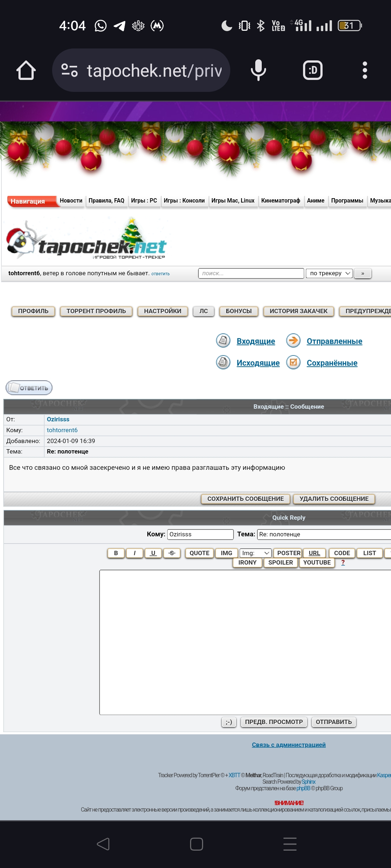Screen dimensions: 391x868
Task: Click the Inbox folder icon next to Входящие
Action: click(x=223, y=341)
